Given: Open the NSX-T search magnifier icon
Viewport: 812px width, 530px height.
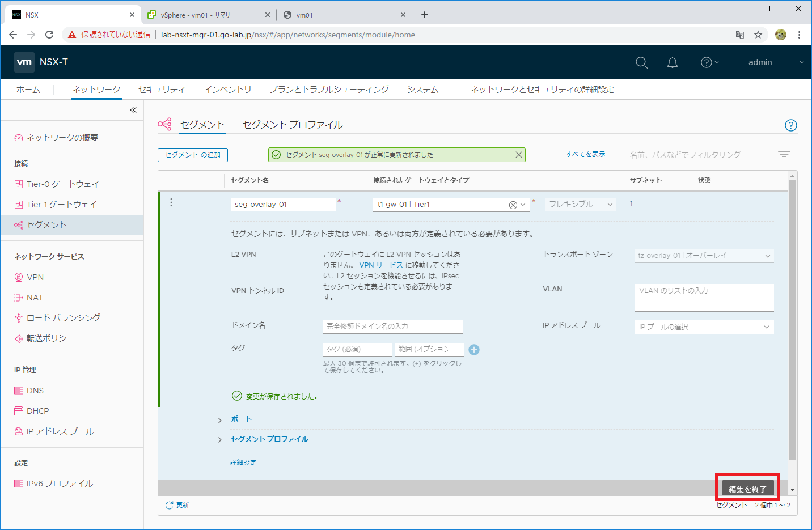Looking at the screenshot, I should point(641,62).
